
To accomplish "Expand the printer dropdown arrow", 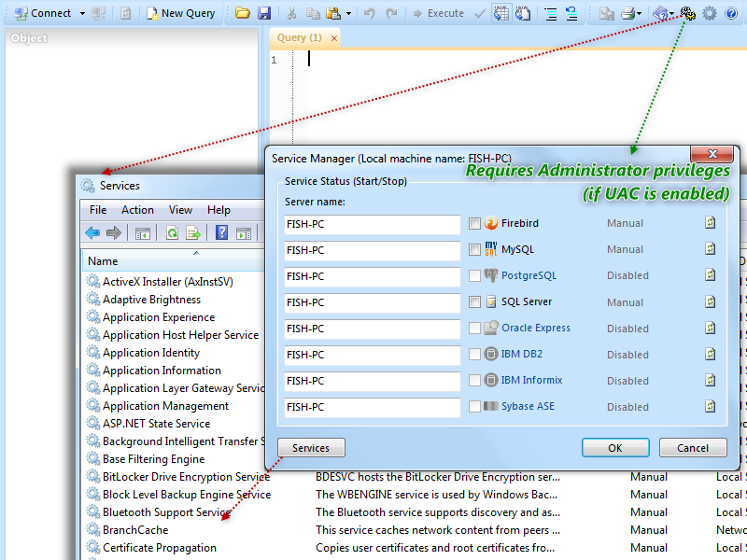I will click(x=640, y=13).
